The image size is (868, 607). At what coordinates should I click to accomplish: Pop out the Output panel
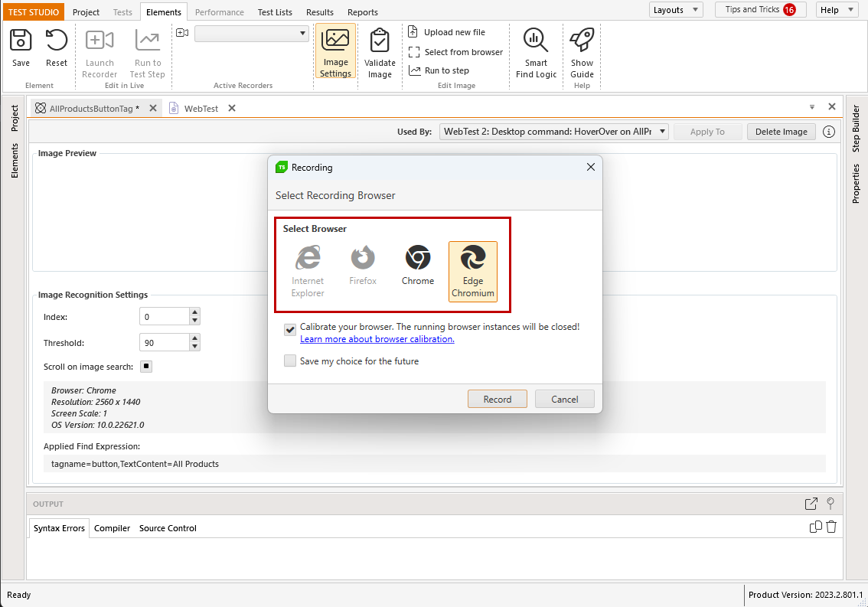click(811, 504)
